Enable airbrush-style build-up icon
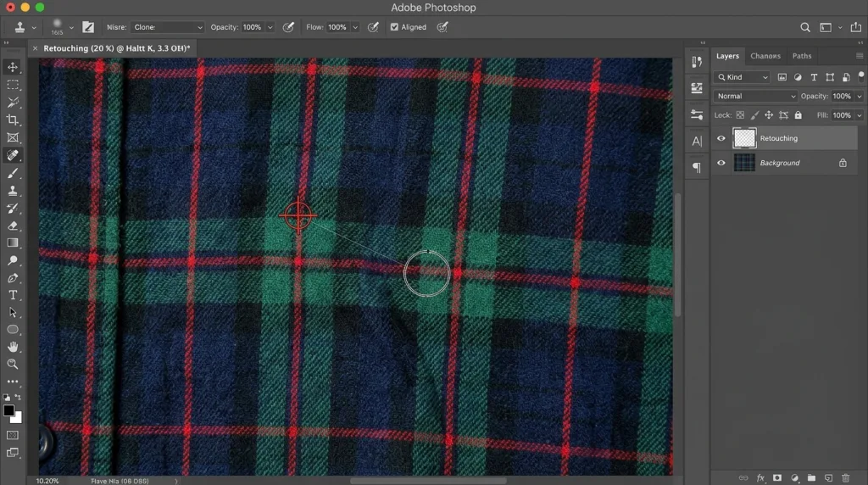 point(373,27)
